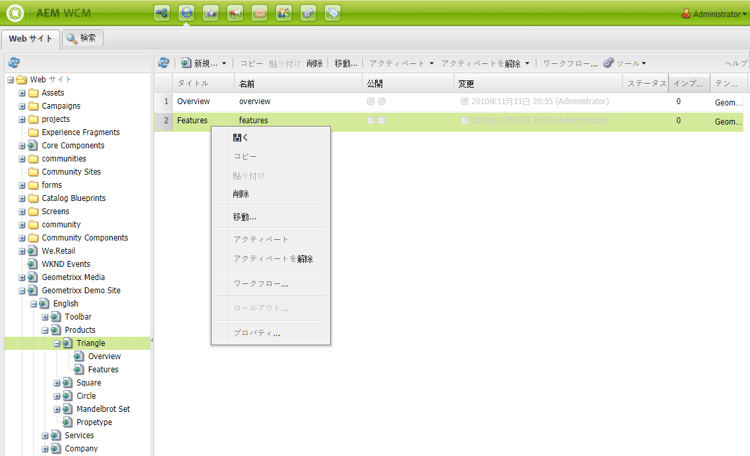Open the Inbox envelope icon
Viewport: 750px width, 456px height.
pyautogui.click(x=260, y=13)
